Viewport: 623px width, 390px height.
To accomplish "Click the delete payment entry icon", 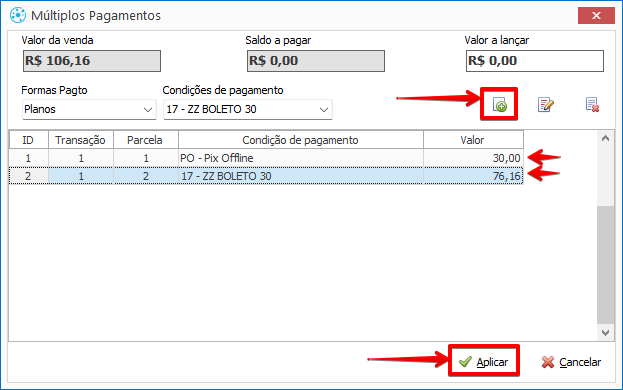I will [592, 105].
